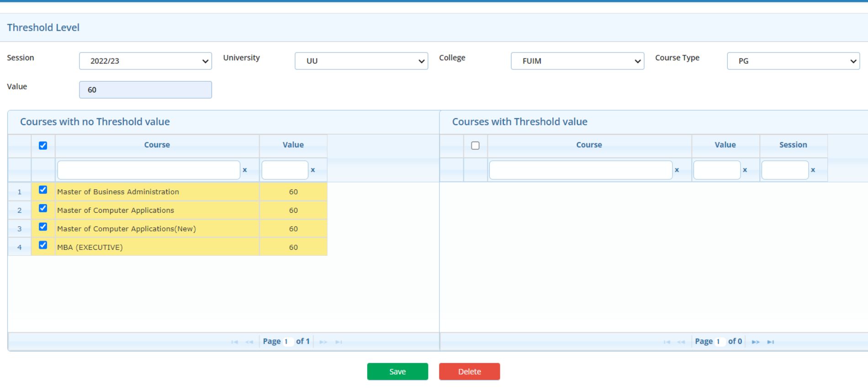Open the Course Type dropdown
Viewport: 868px width, 388px height.
coord(793,61)
